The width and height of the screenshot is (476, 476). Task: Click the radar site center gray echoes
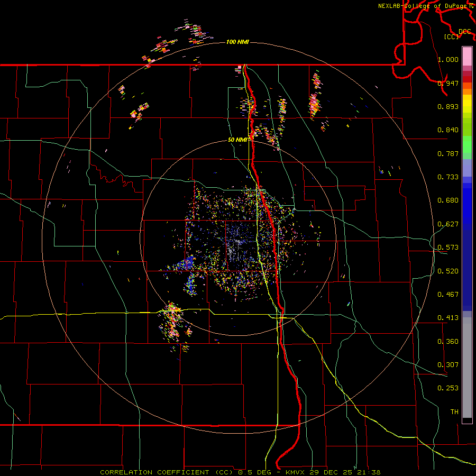pos(235,246)
